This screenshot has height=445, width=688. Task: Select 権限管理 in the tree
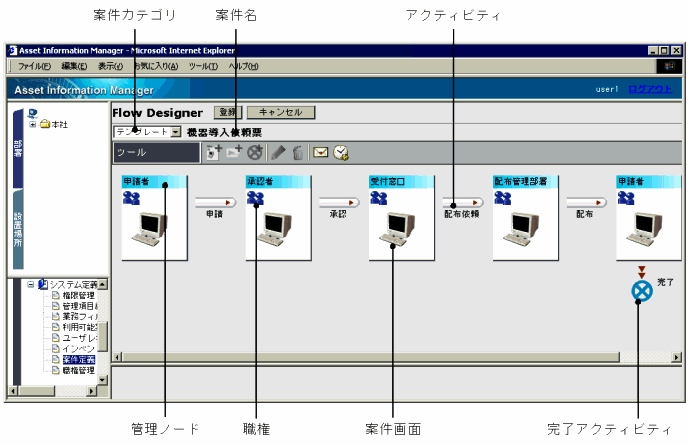tap(79, 295)
